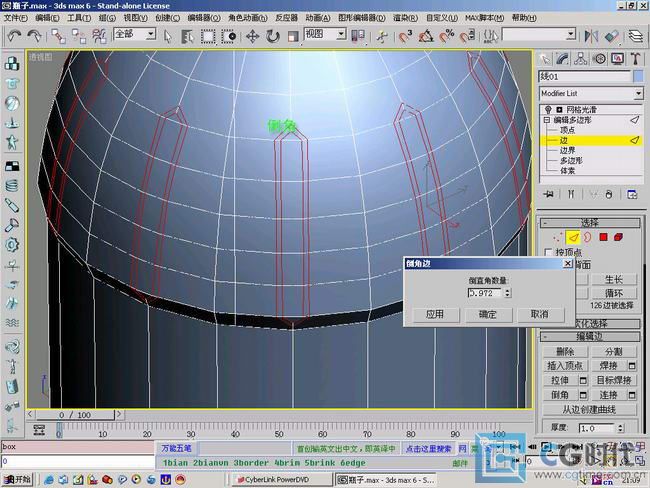Switch to Polygon red square sub-object icon
This screenshot has height=488, width=650.
tap(603, 237)
